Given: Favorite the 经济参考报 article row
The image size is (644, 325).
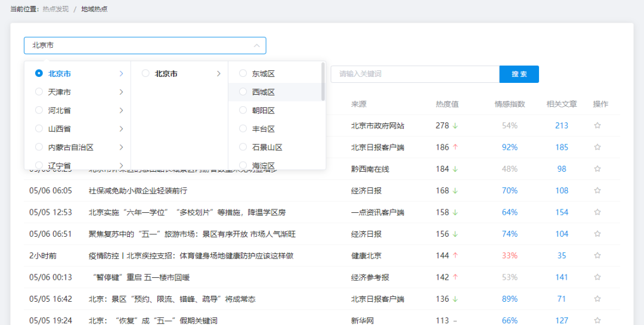Looking at the screenshot, I should [597, 277].
